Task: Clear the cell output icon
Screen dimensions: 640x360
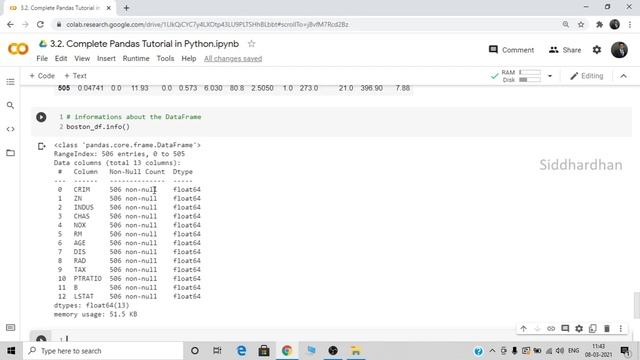Action: [x=41, y=146]
